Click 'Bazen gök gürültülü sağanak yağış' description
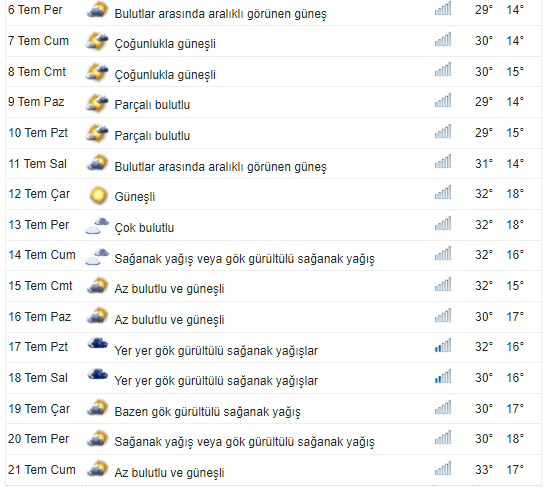 pos(208,412)
